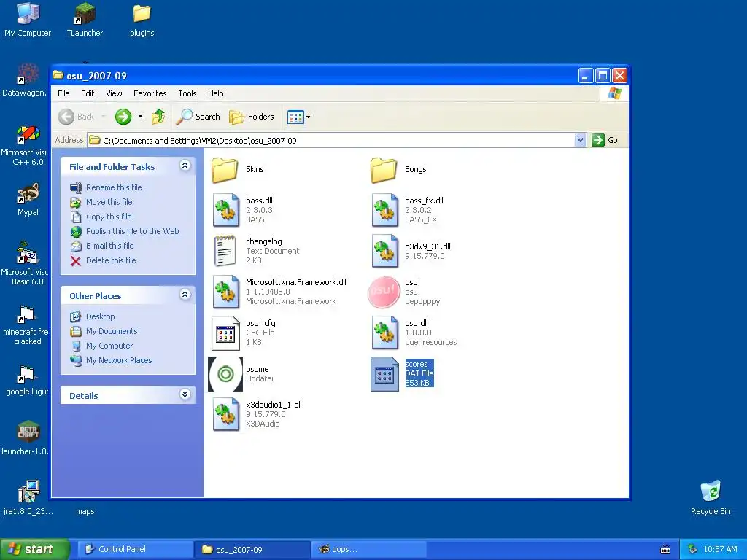This screenshot has height=560, width=747.
Task: Expand the address bar dropdown
Action: pyautogui.click(x=580, y=140)
